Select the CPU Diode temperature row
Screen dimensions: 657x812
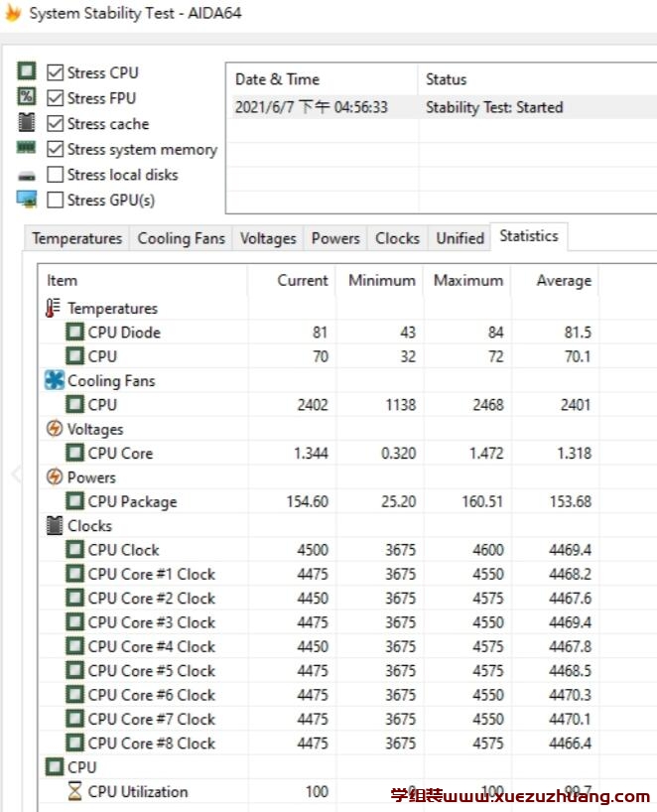click(x=319, y=332)
